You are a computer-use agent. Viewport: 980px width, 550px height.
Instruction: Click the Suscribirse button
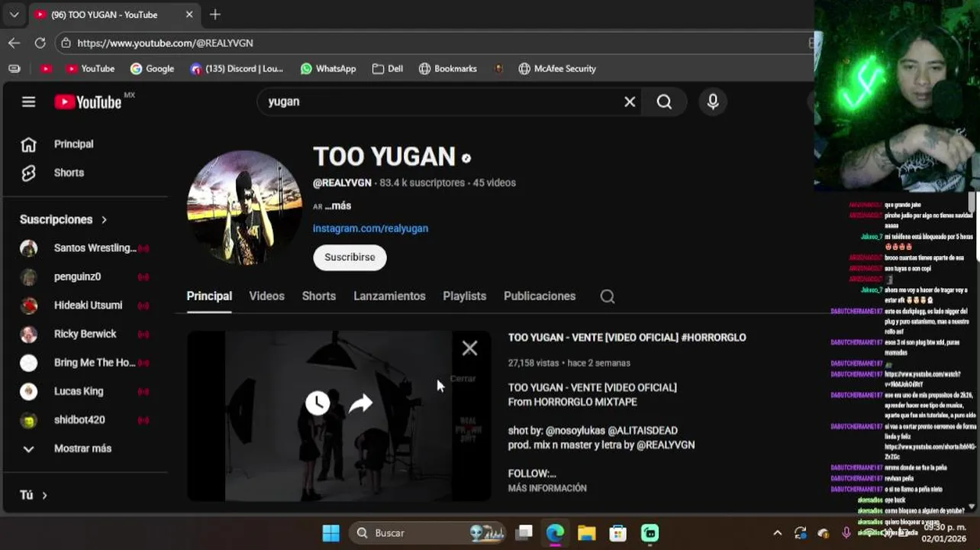[350, 257]
